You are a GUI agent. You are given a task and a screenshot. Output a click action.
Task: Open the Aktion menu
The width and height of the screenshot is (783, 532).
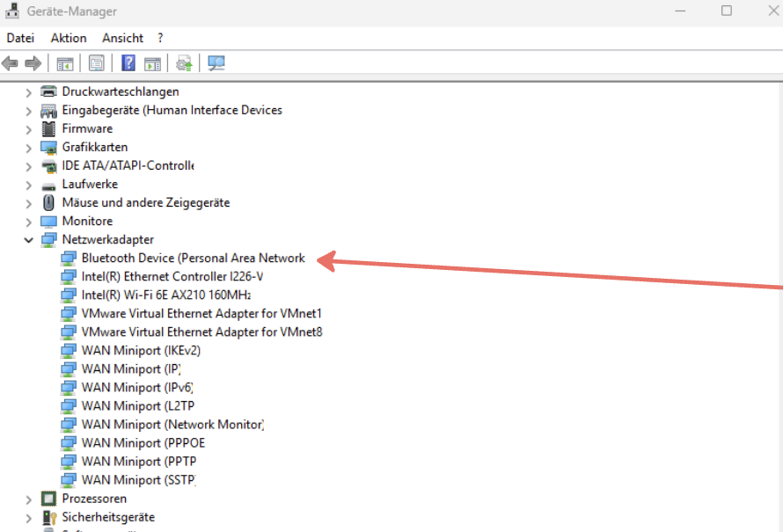pyautogui.click(x=69, y=38)
